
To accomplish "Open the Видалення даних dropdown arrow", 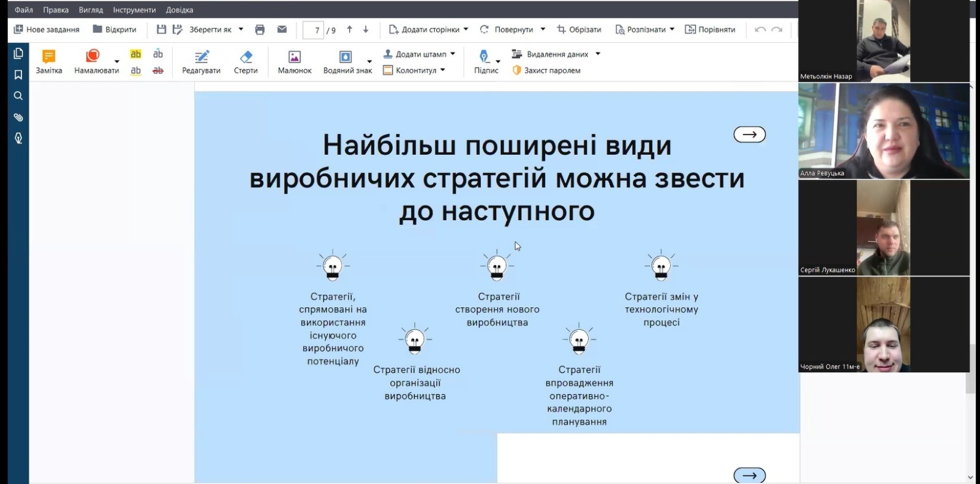I will tap(598, 54).
